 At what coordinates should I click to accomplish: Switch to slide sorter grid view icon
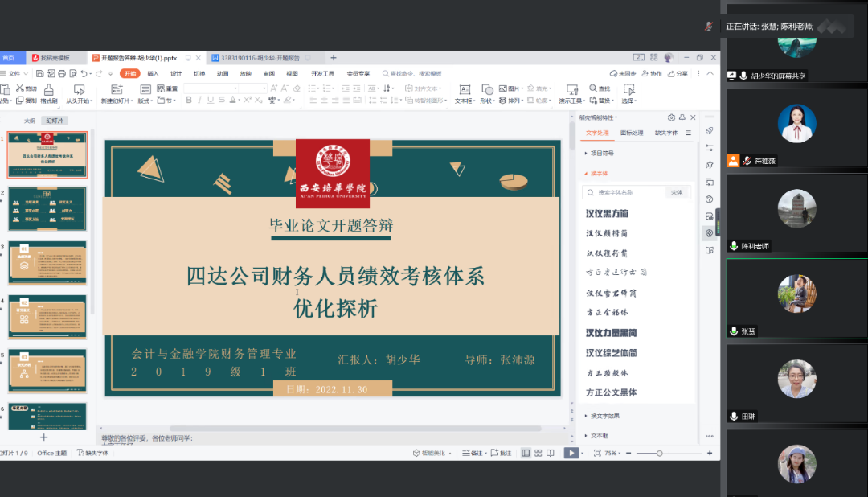(538, 453)
